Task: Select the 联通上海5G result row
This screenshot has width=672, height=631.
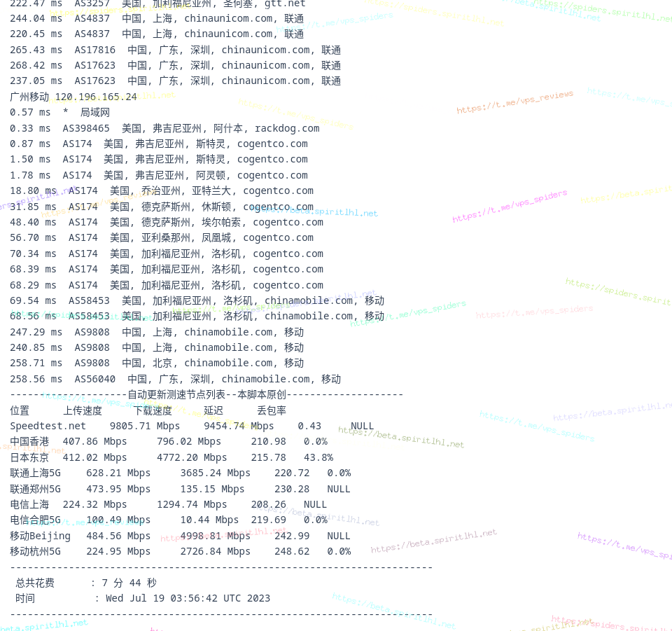Action: pyautogui.click(x=181, y=473)
